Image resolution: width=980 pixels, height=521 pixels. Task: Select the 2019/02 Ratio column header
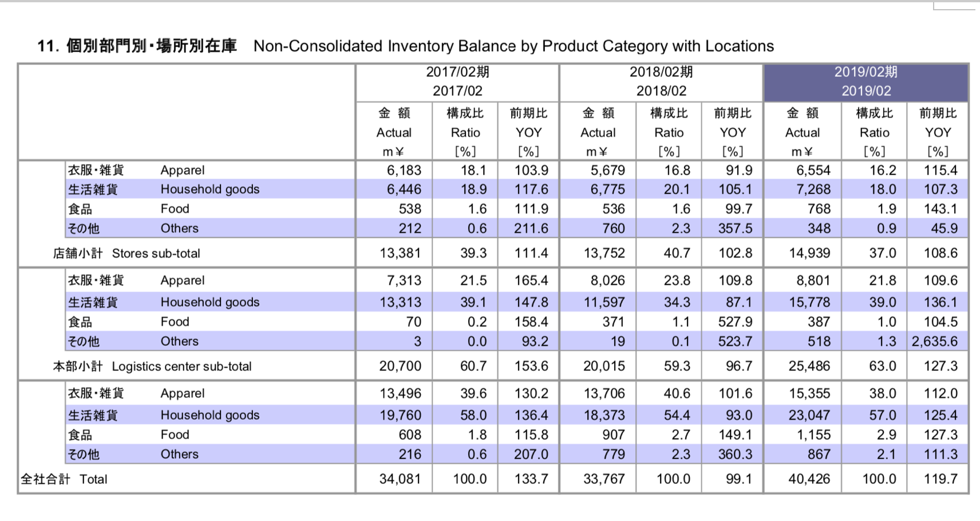tap(874, 132)
